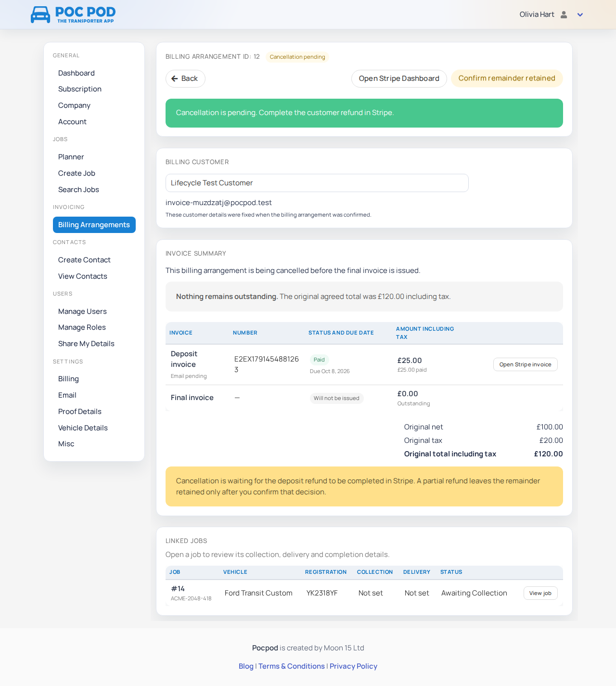This screenshot has height=686, width=616.
Task: Select Billing Arrangements in sidebar
Action: [94, 225]
